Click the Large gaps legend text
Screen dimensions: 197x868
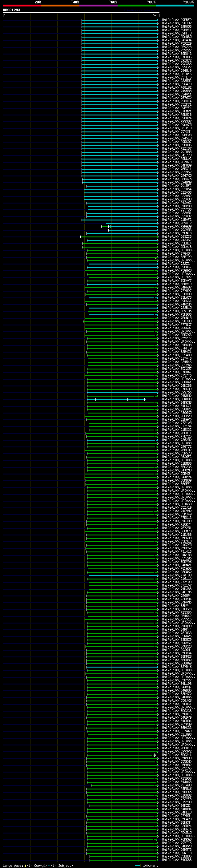point(38,865)
